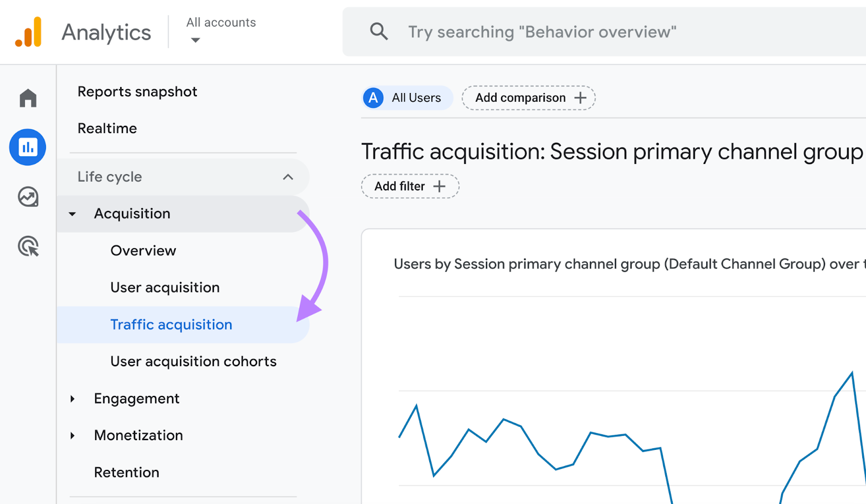Open the All accounts dropdown

pyautogui.click(x=195, y=39)
